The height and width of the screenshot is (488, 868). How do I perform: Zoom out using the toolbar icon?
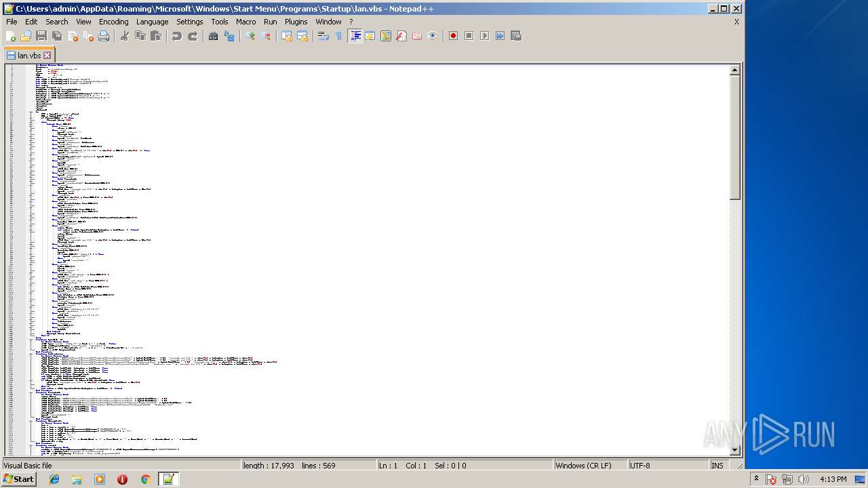pyautogui.click(x=266, y=36)
